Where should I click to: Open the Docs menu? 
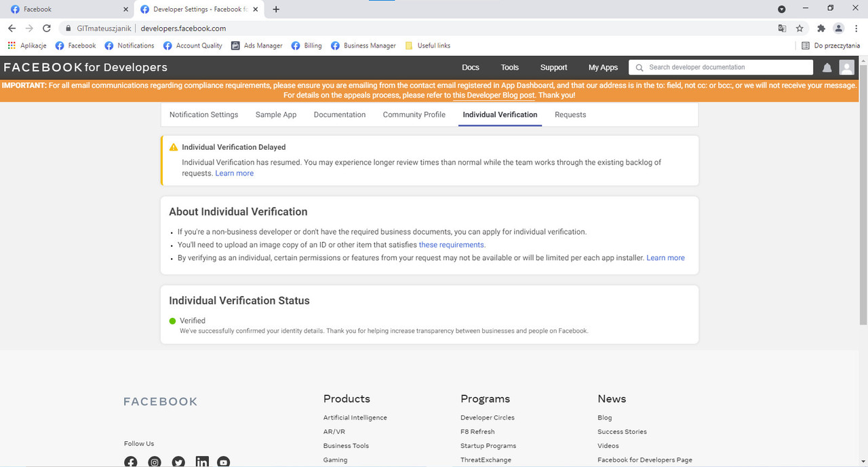471,67
